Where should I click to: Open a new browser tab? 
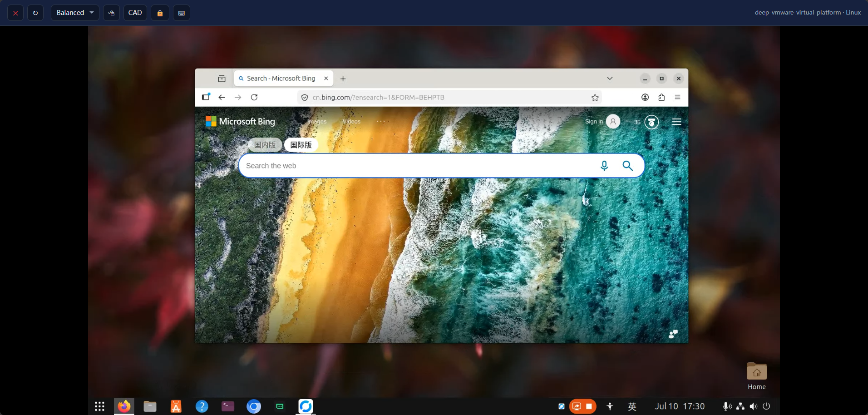click(x=343, y=79)
